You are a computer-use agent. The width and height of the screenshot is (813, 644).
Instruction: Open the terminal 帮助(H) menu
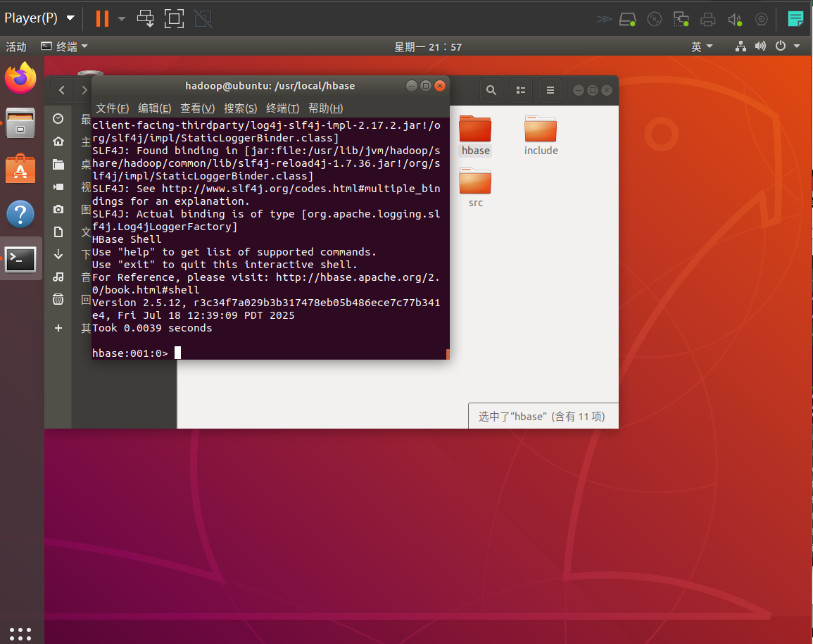point(325,108)
